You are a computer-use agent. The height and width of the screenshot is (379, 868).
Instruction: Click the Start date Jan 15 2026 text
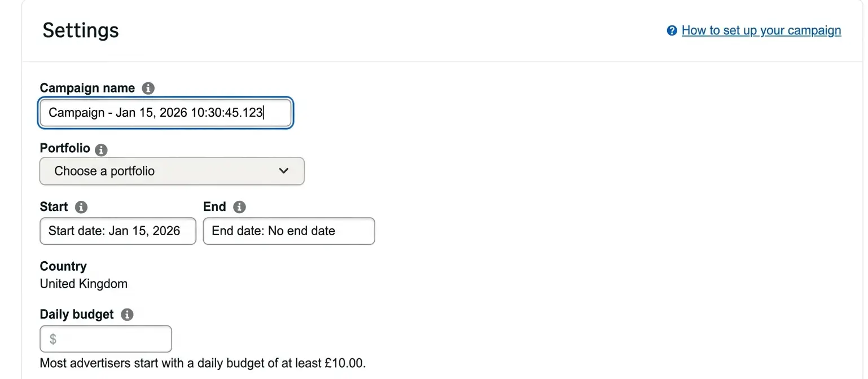click(x=117, y=231)
